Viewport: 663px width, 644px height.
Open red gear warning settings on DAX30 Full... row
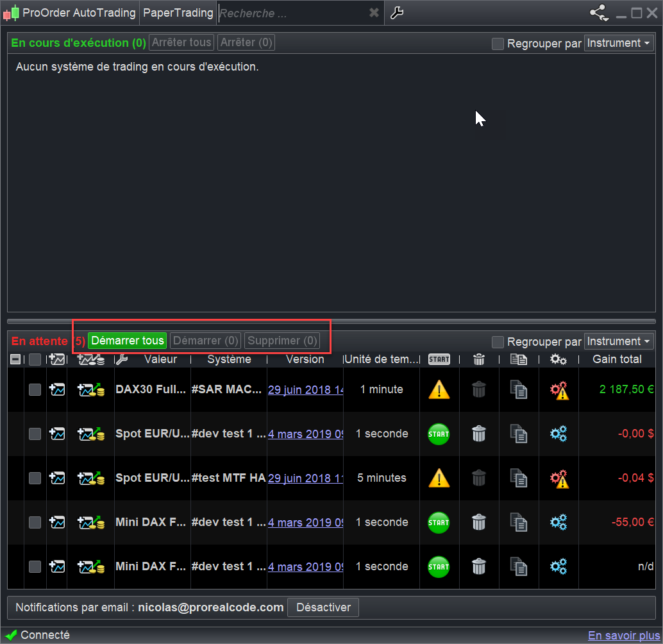tap(559, 390)
